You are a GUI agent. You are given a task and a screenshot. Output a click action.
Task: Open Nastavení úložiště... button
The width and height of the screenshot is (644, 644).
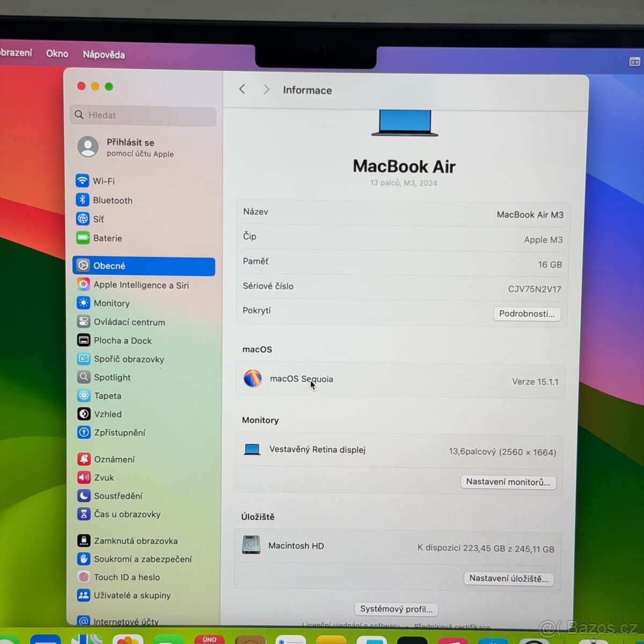coord(508,579)
